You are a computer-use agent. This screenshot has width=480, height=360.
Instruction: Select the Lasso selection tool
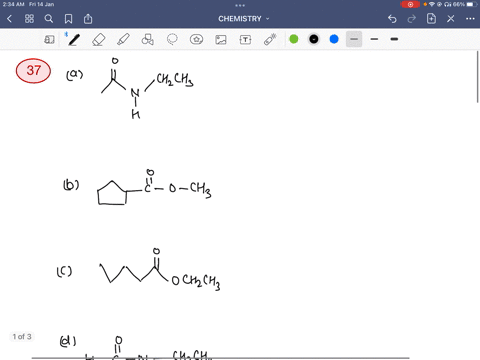(x=172, y=39)
